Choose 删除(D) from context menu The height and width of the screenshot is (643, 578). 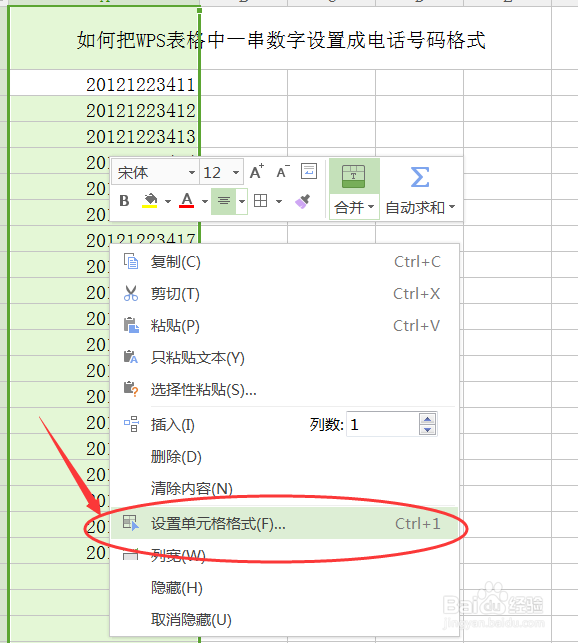pyautogui.click(x=284, y=456)
